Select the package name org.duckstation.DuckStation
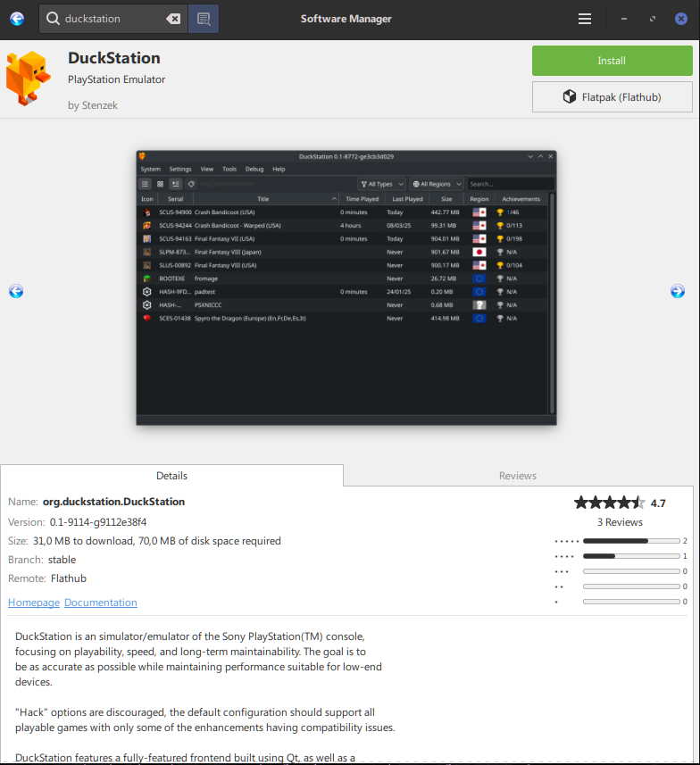 pyautogui.click(x=113, y=502)
